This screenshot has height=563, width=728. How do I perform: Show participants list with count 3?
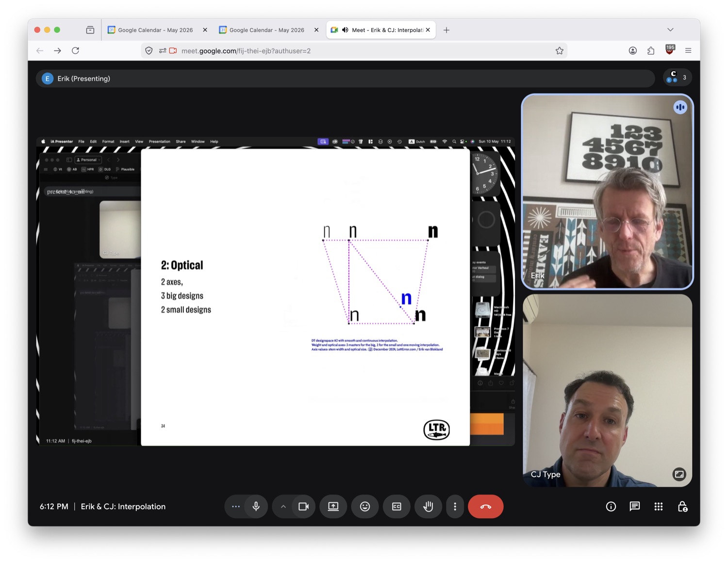[x=678, y=78]
